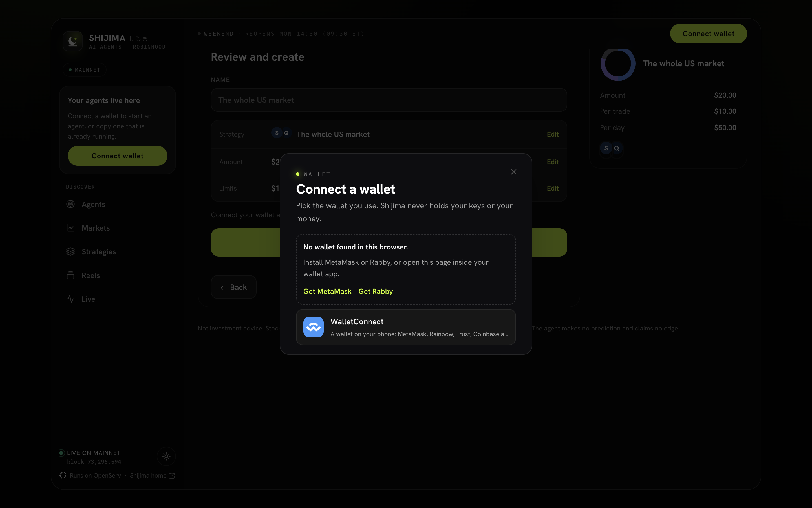
Task: Click the S token icon in summary card
Action: point(606,148)
